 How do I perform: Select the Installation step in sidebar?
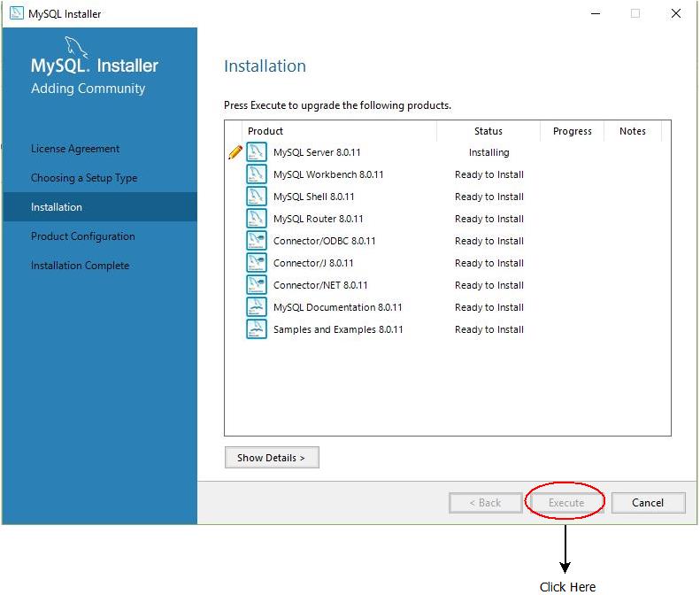pyautogui.click(x=100, y=207)
